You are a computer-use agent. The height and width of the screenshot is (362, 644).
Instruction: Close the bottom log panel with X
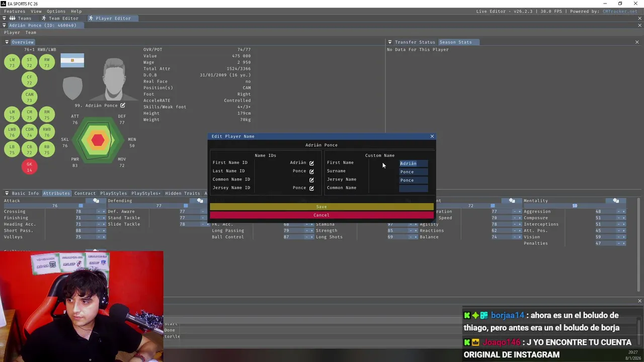[639, 301]
